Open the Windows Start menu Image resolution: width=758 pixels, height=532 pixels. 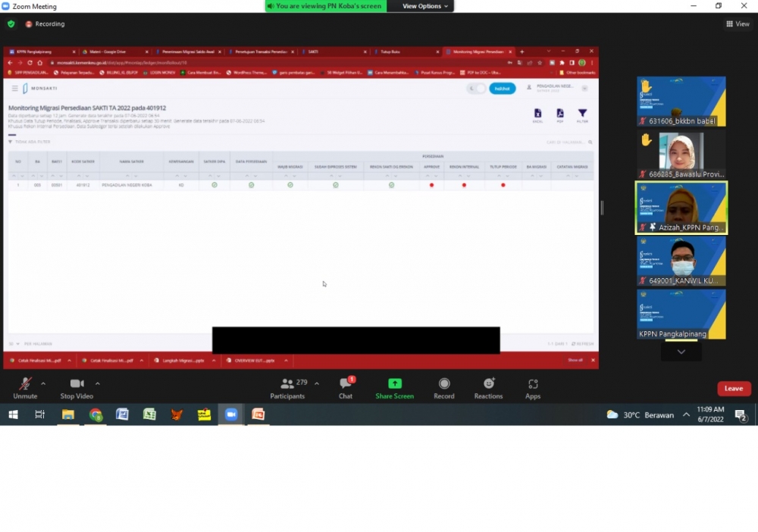[13, 415]
